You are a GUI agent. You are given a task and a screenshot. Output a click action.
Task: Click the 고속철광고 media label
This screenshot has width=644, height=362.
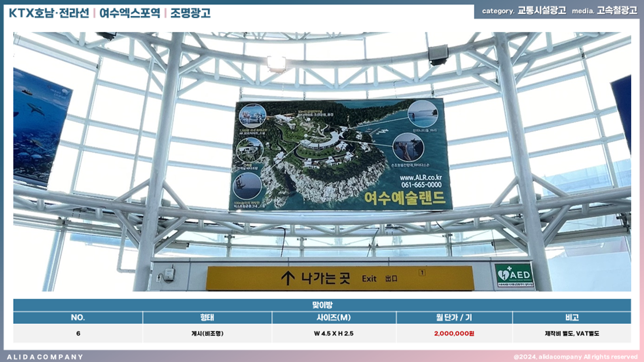coord(617,11)
